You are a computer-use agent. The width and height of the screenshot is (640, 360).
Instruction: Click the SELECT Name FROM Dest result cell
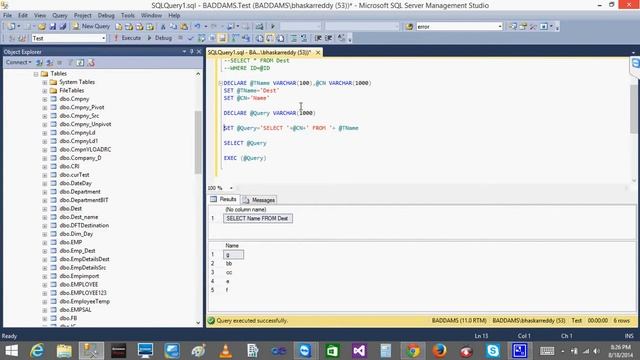tap(258, 218)
